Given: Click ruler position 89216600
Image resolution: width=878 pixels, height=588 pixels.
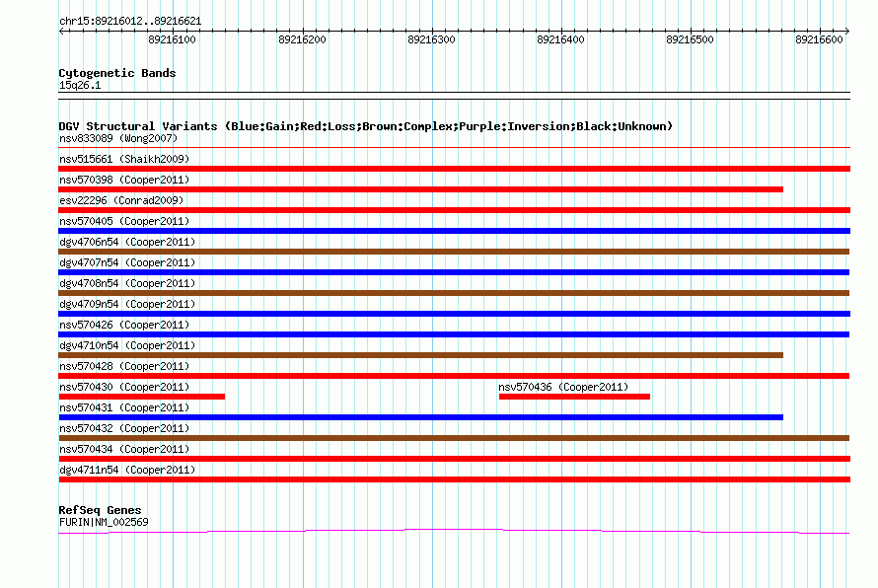Looking at the screenshot, I should tap(819, 39).
